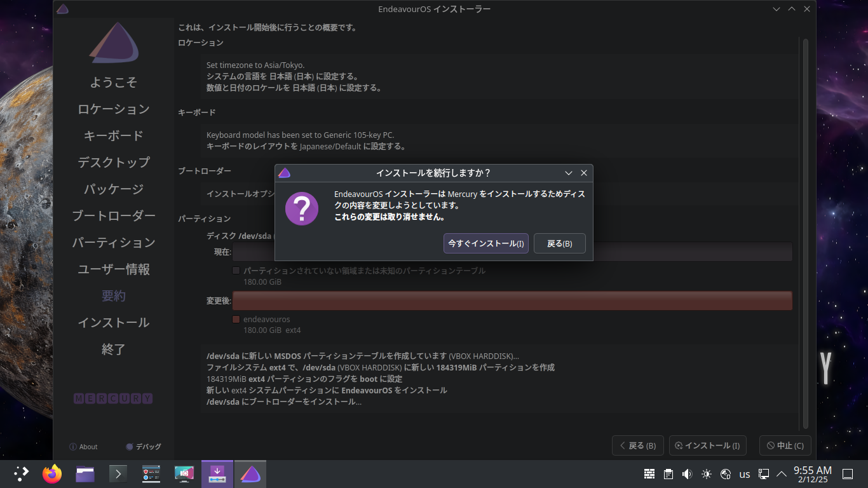Click the purple question mark icon
Image resolution: width=868 pixels, height=488 pixels.
[302, 208]
